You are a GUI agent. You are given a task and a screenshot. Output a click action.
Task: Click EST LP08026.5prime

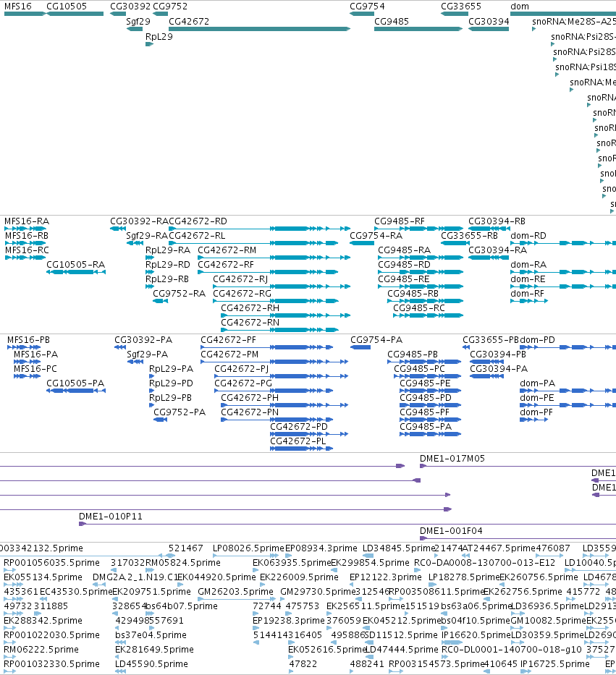248,548
